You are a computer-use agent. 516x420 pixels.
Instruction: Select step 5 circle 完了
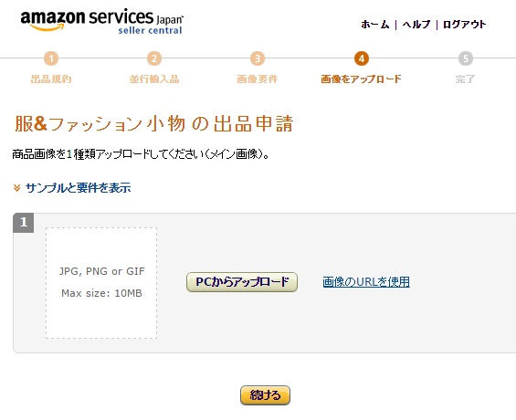[466, 58]
